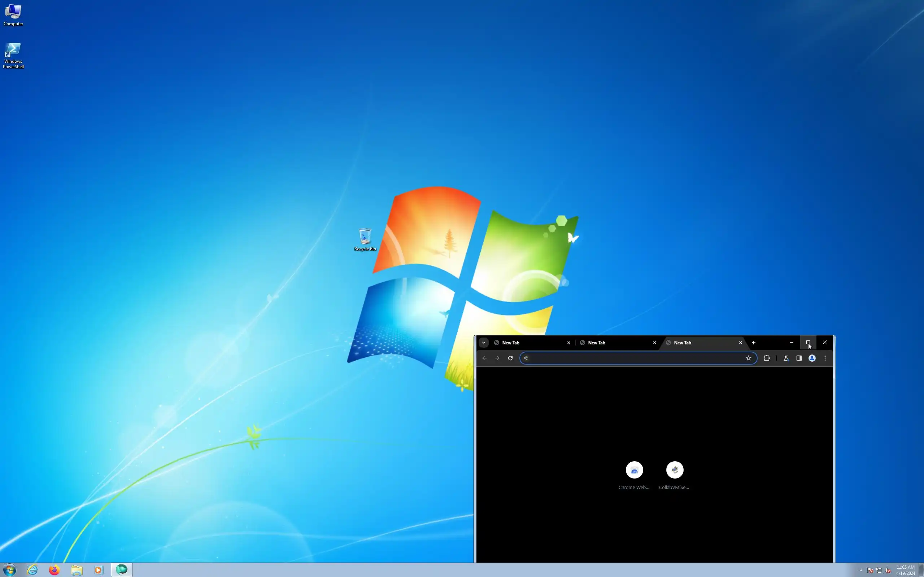Open the three-dot browser menu
This screenshot has width=924, height=577.
click(x=825, y=358)
